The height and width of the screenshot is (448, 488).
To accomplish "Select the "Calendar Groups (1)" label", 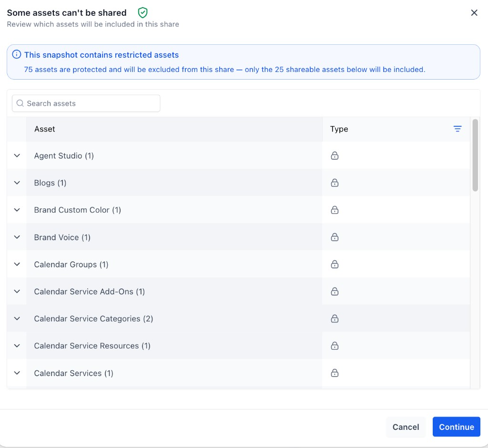I will point(71,265).
